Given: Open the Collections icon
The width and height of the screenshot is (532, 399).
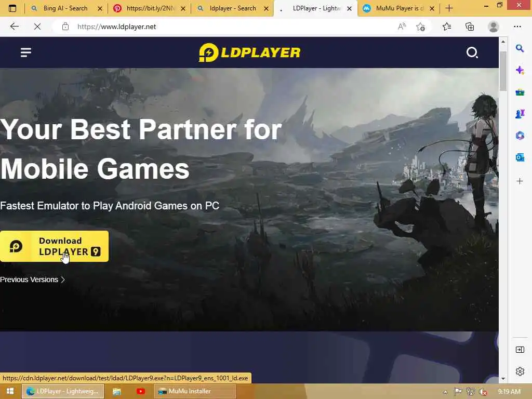Looking at the screenshot, I should [x=470, y=26].
